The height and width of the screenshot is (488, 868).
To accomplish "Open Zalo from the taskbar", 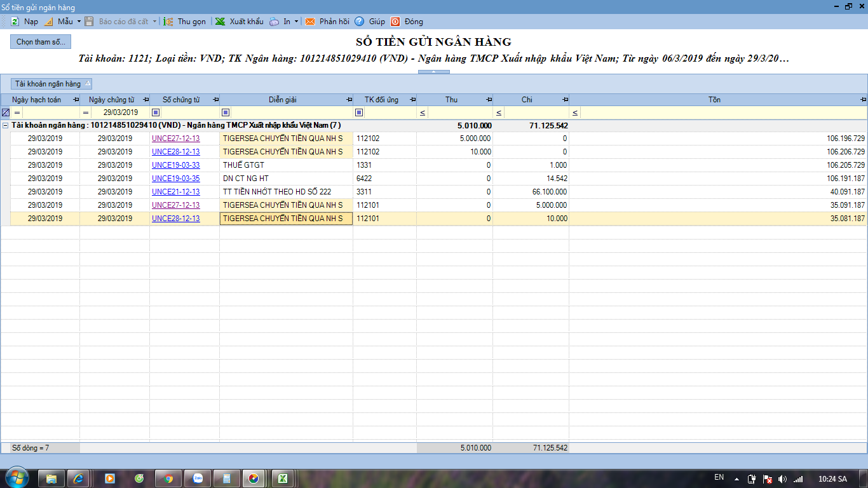I will (x=198, y=478).
